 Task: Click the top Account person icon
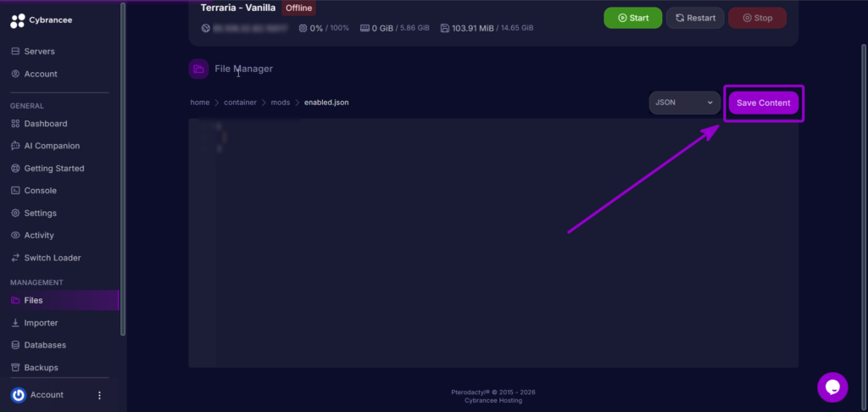[15, 74]
